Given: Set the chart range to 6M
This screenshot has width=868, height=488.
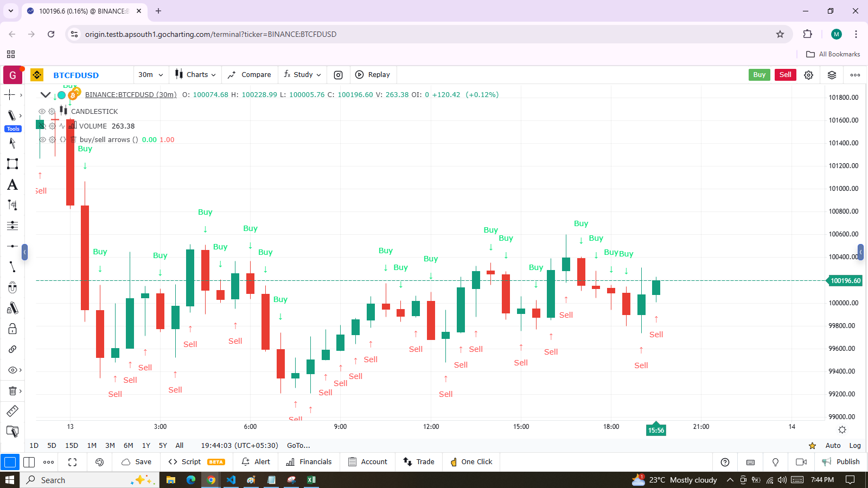Looking at the screenshot, I should (x=128, y=445).
